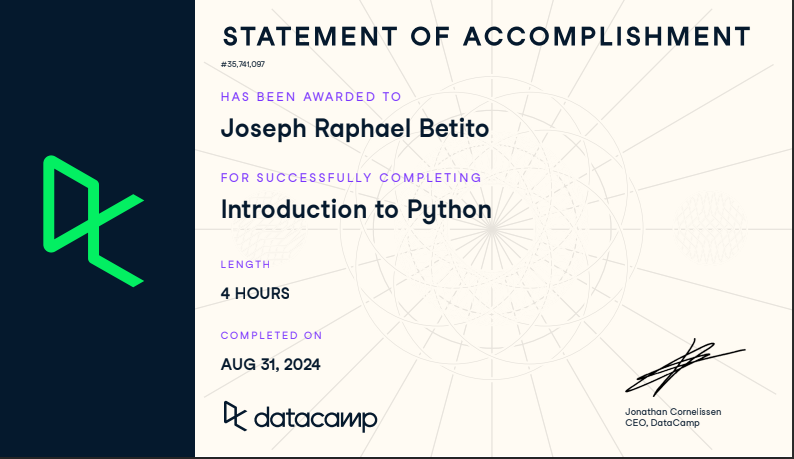The width and height of the screenshot is (794, 459).
Task: Click the large green DataCamp logo
Action: [x=92, y=220]
